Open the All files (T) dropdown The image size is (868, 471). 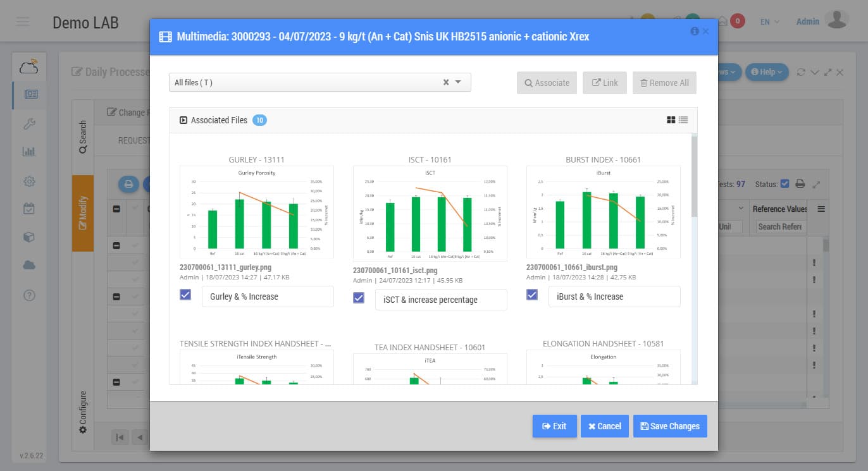point(459,82)
